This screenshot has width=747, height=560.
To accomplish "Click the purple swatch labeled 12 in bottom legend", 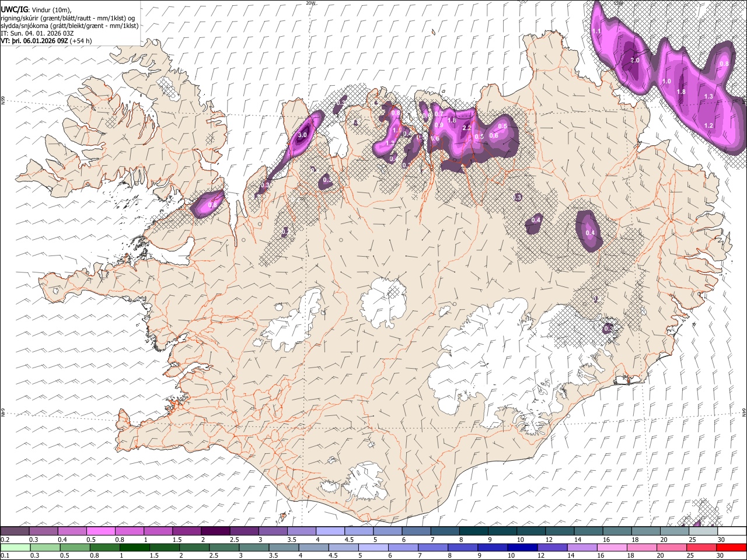I will click(x=552, y=547).
